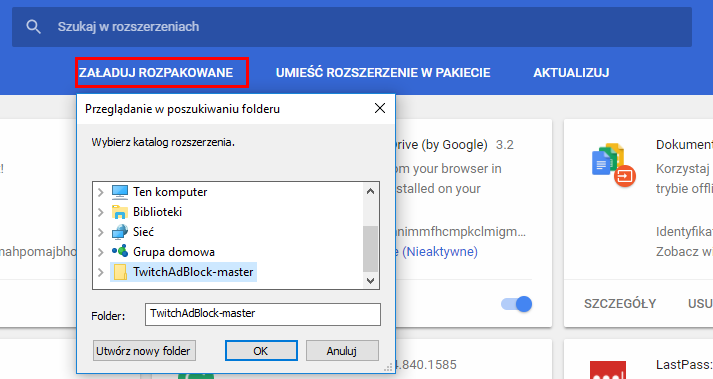Confirm with the OK button
The height and width of the screenshot is (379, 713).
[261, 351]
